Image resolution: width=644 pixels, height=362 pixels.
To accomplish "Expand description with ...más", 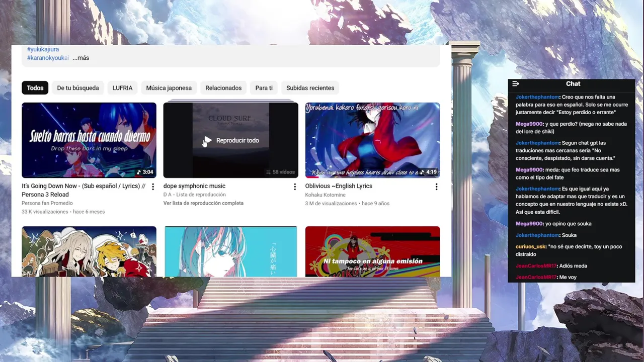I will [80, 58].
